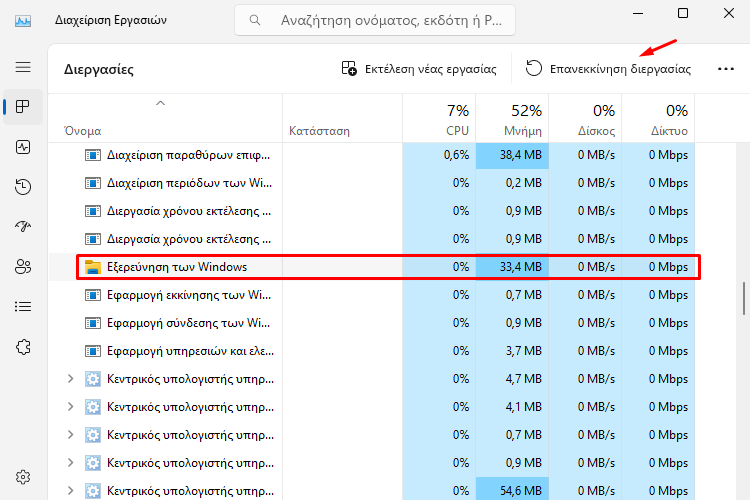750x500 pixels.
Task: Expand Κεντρικός υπολογιστής row with 54,6 MB
Action: pyautogui.click(x=71, y=490)
